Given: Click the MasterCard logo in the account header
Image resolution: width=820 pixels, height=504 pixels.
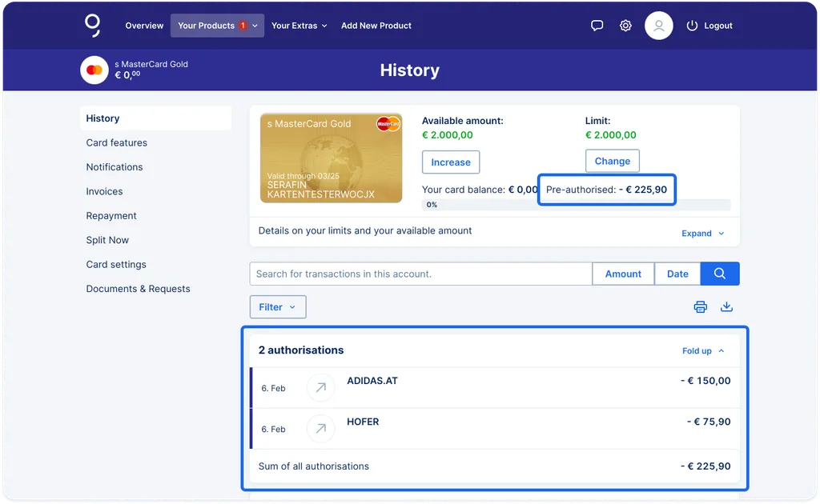Looking at the screenshot, I should 94,70.
